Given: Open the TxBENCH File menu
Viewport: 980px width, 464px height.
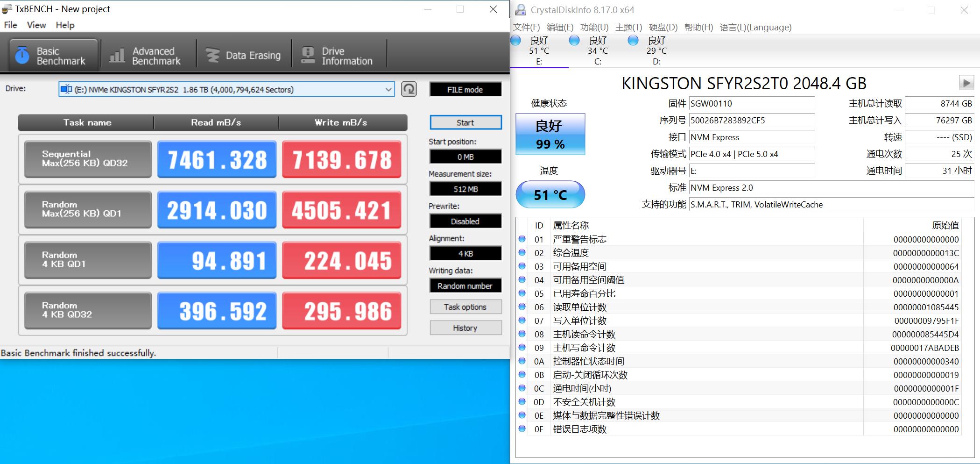Looking at the screenshot, I should [10, 25].
